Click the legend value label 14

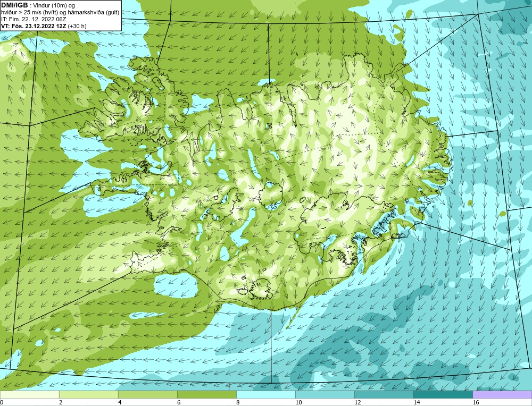(x=417, y=402)
